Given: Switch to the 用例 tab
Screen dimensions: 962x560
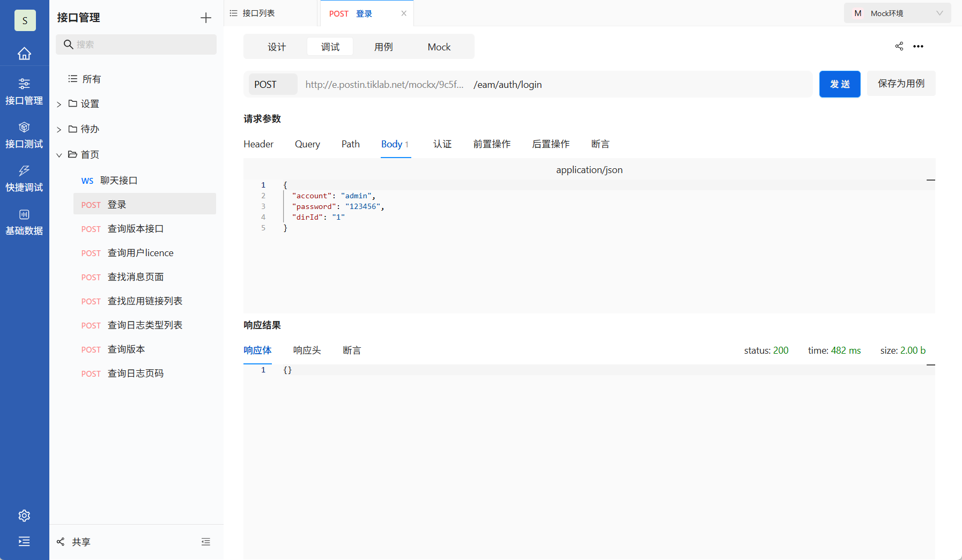Looking at the screenshot, I should click(x=383, y=47).
